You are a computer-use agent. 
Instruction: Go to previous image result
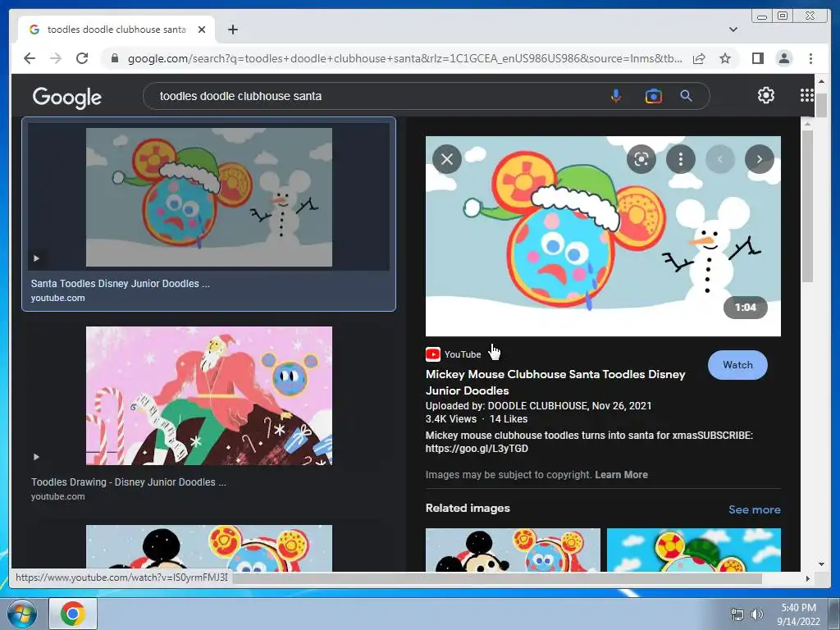[720, 159]
